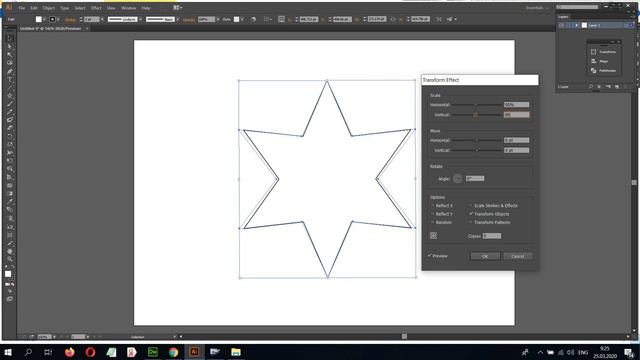Screen dimensions: 640x360
Task: Select the Line Segment tool
Action: click(x=10, y=88)
